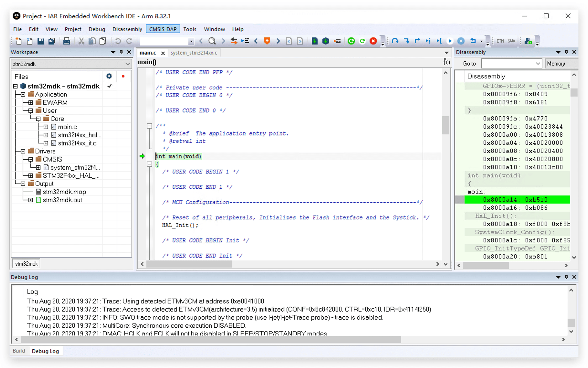Open the Debug menu

pyautogui.click(x=97, y=29)
